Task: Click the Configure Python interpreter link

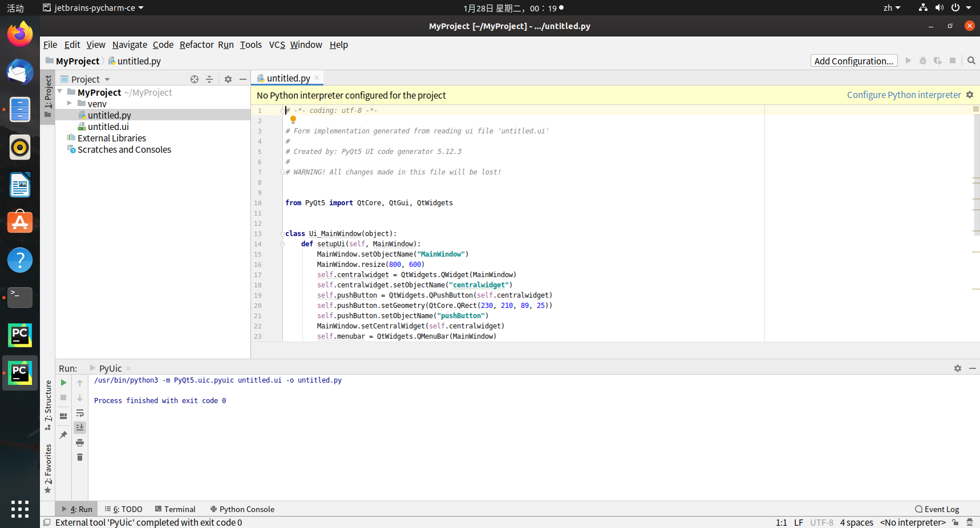Action: (x=904, y=95)
